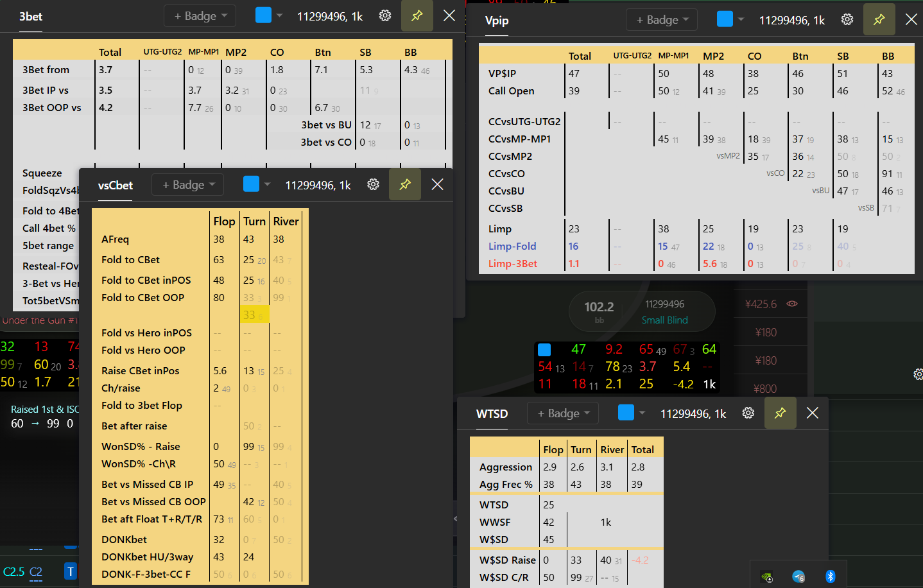Click the Telegram tray icon
Screen dimensions: 923x588
point(798,576)
